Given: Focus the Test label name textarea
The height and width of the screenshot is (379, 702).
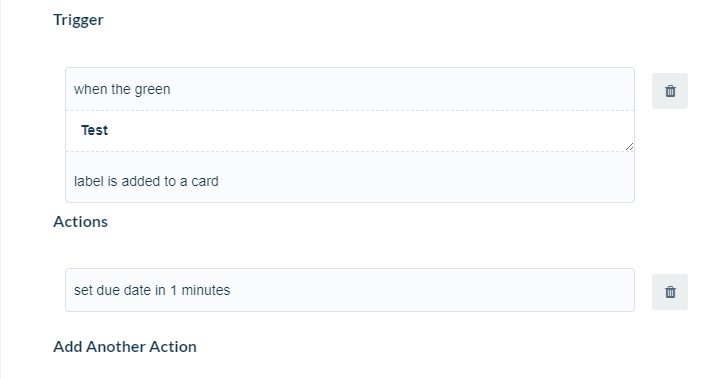Looking at the screenshot, I should (x=350, y=131).
